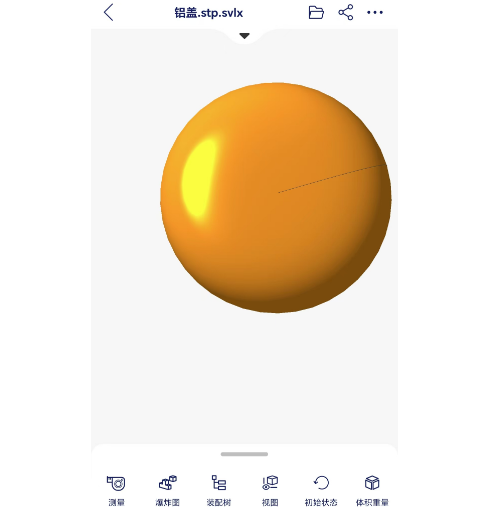The height and width of the screenshot is (509, 502).
Task: Tap the 装配树 label
Action: (x=219, y=502)
